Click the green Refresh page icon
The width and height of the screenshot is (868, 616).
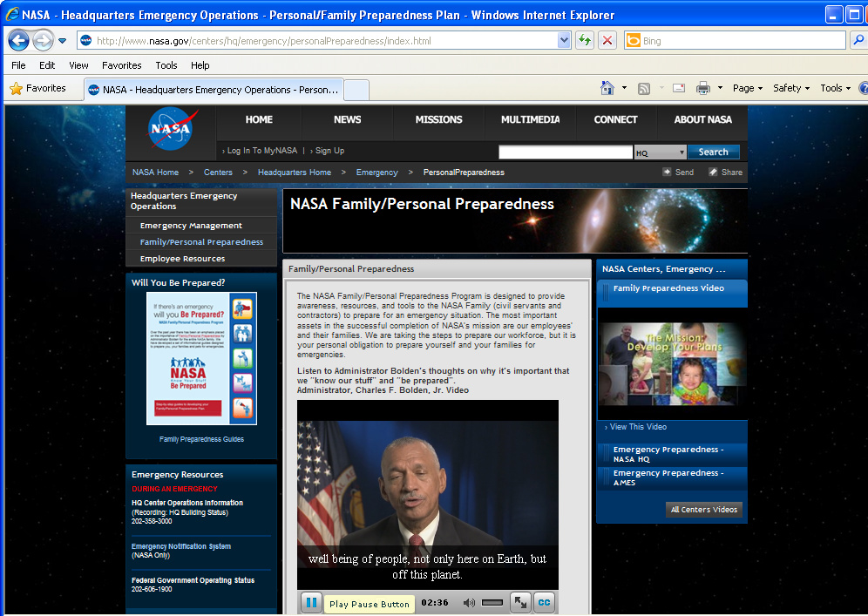pos(585,40)
